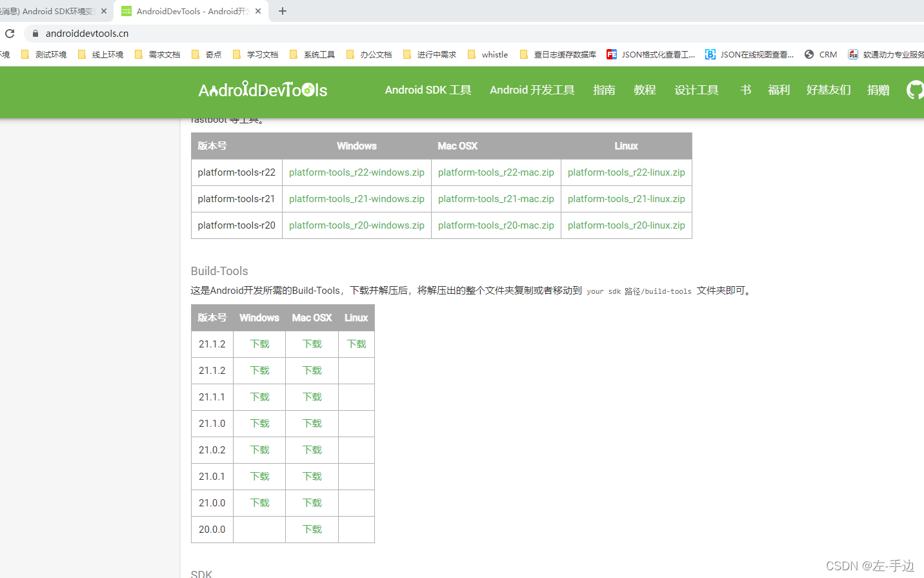Select the platform-tools-r22 version cell
The image size is (924, 578).
[x=237, y=172]
